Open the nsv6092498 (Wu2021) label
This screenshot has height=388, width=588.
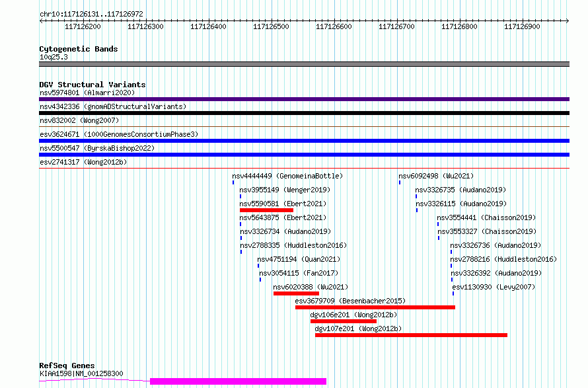coord(436,176)
